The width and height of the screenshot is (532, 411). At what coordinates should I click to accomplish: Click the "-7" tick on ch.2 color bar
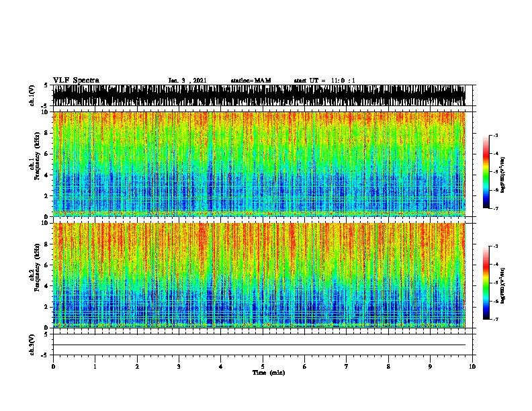point(495,320)
